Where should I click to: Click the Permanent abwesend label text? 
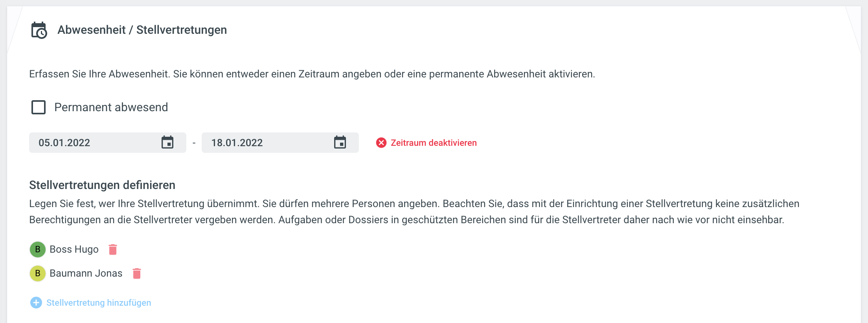(111, 107)
